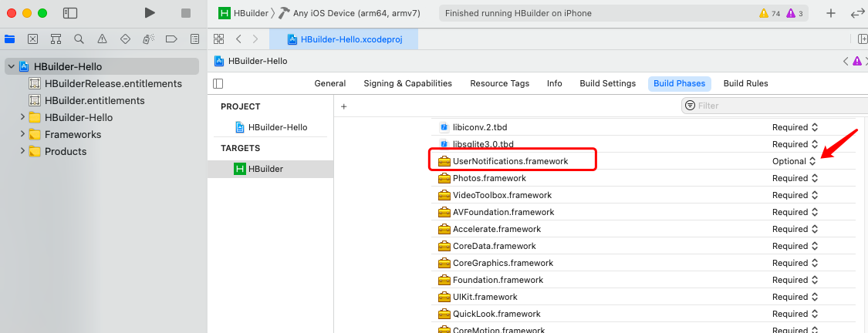Open the Project navigator folder icon
The width and height of the screenshot is (868, 333).
pos(9,39)
